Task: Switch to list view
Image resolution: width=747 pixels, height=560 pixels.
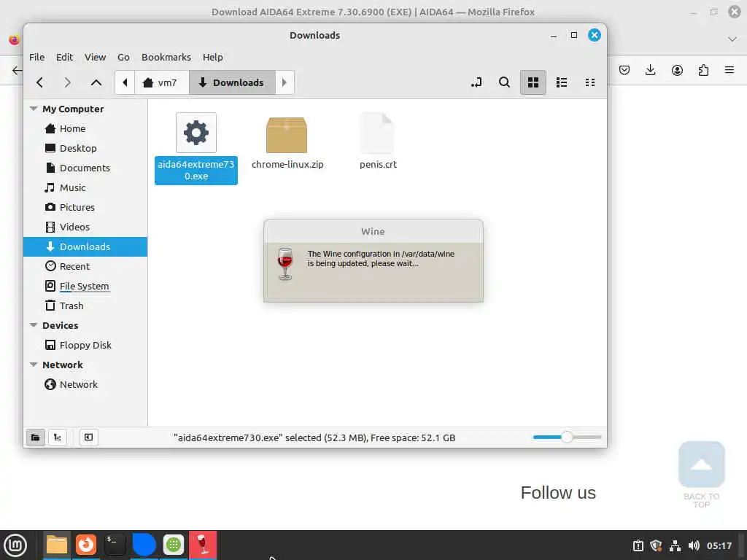Action: (x=562, y=82)
